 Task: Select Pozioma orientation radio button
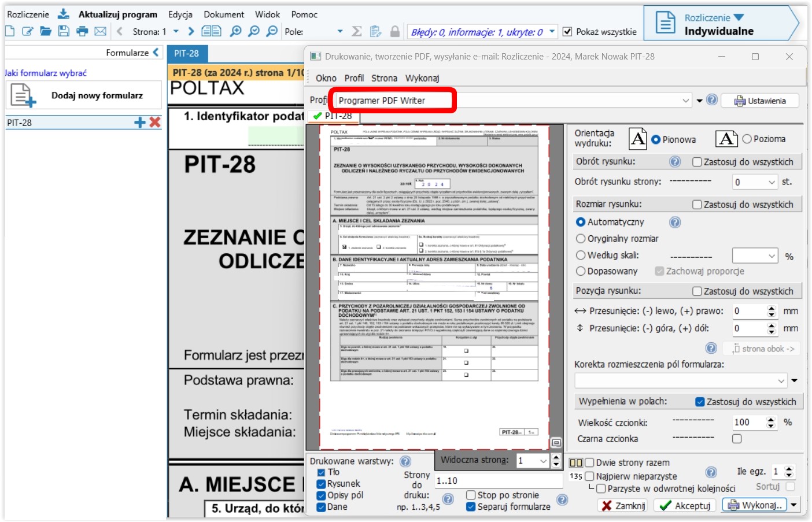click(x=747, y=139)
